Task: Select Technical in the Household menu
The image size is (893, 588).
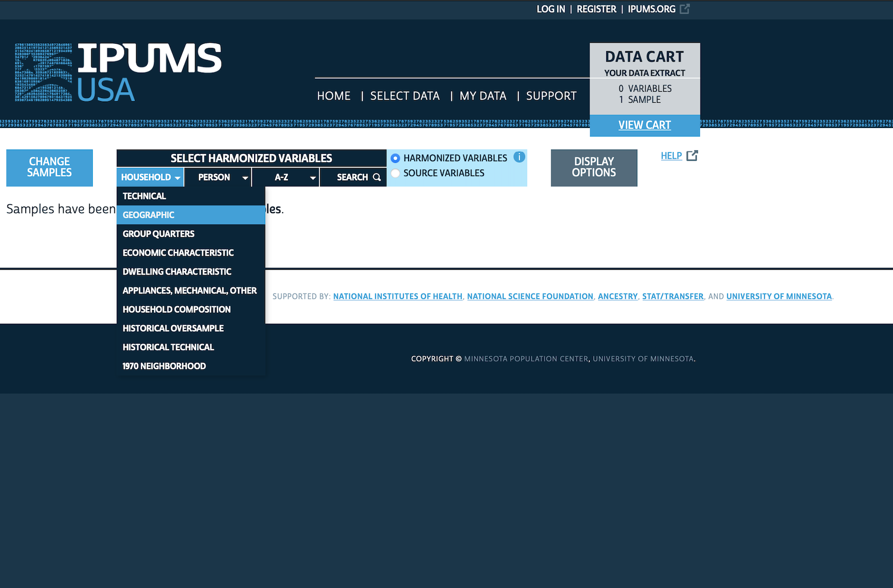Action: pyautogui.click(x=144, y=196)
